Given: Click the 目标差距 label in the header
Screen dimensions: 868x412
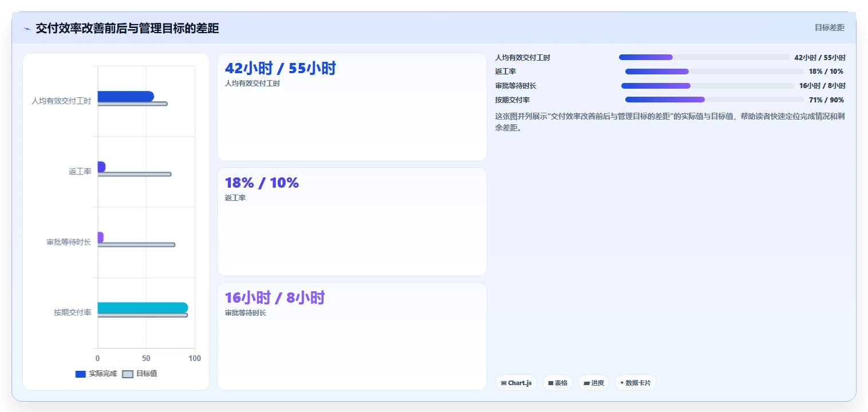Looking at the screenshot, I should pyautogui.click(x=830, y=27).
